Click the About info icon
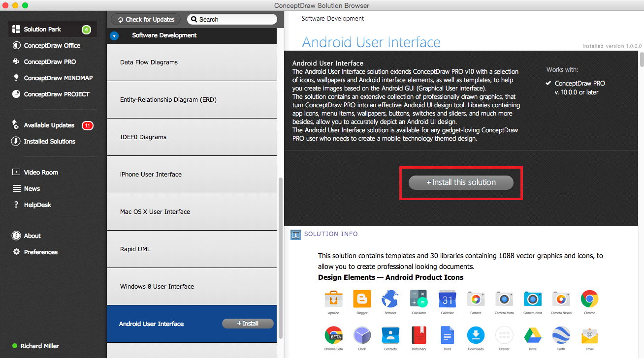Viewport: 644px width, 358px height. point(16,236)
